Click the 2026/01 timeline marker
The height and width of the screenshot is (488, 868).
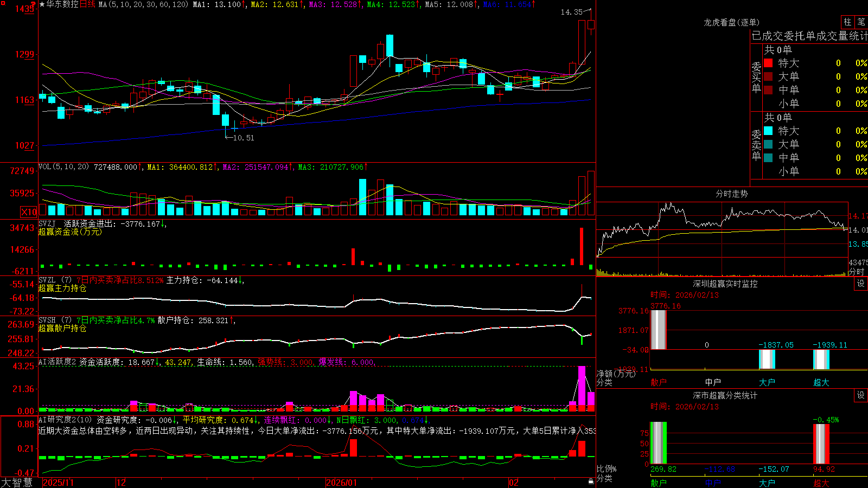pos(342,483)
